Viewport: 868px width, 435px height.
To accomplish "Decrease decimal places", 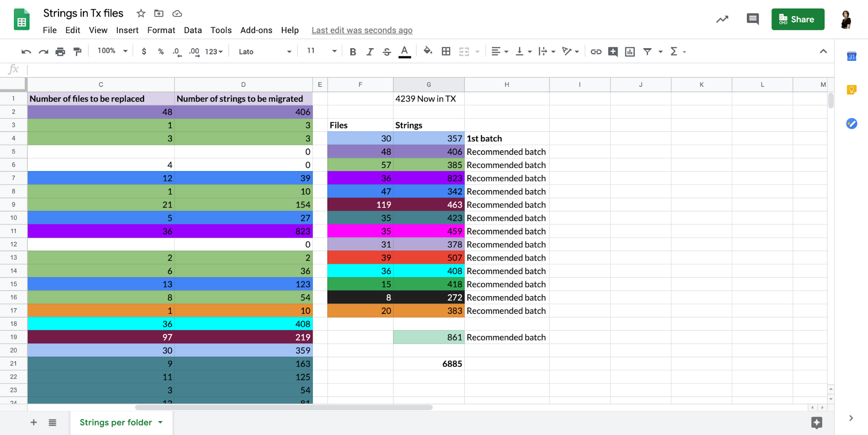I will [177, 52].
